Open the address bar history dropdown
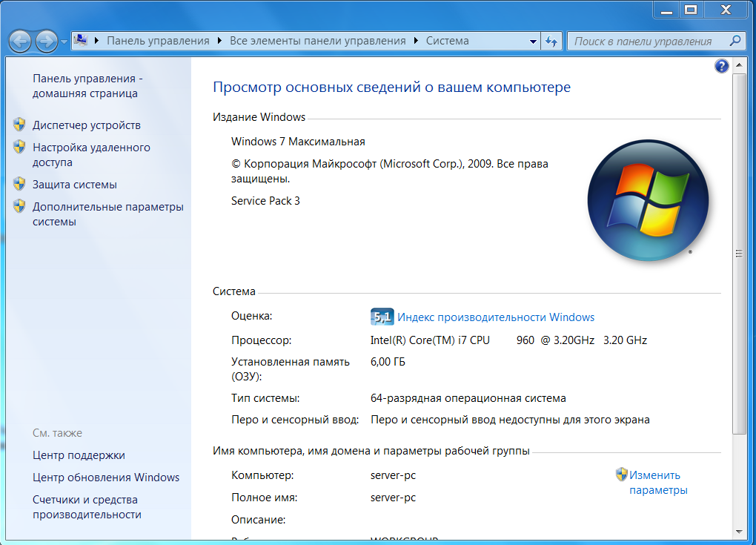The image size is (756, 545). click(533, 42)
